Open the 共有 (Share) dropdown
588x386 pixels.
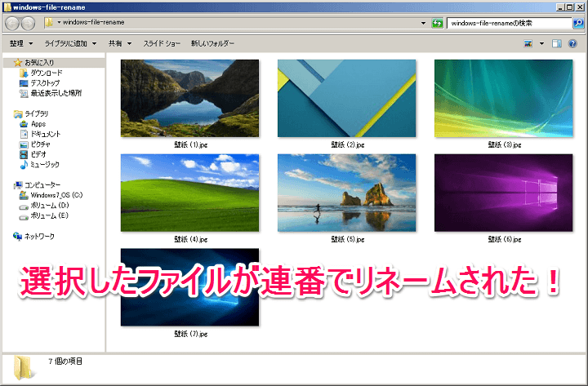(x=120, y=43)
